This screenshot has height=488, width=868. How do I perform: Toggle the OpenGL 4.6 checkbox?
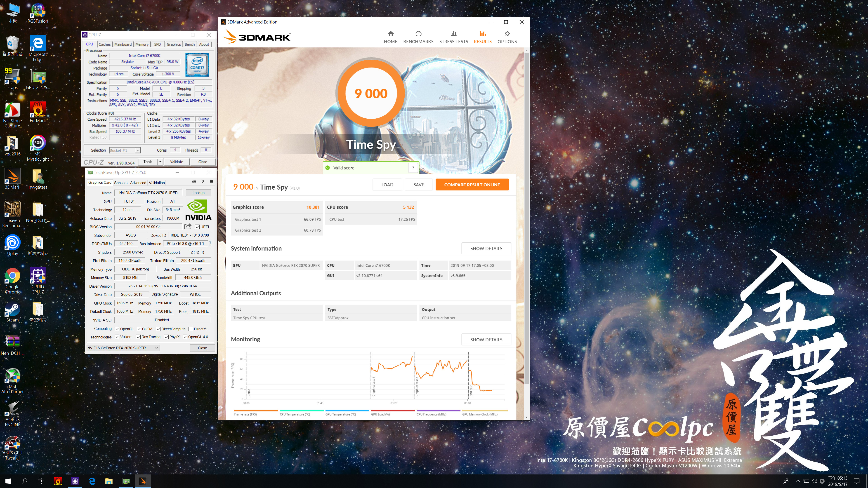point(185,337)
